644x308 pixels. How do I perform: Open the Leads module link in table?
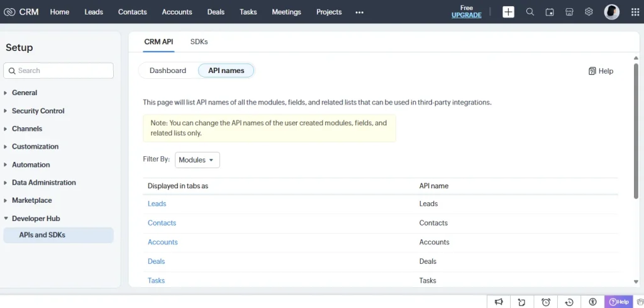[157, 203]
